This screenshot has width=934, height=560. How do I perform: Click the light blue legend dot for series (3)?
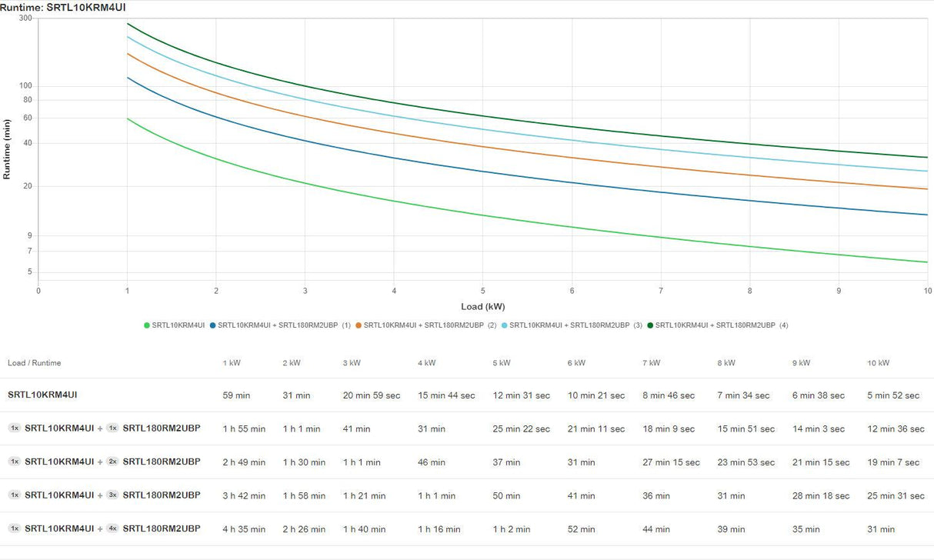pyautogui.click(x=505, y=325)
